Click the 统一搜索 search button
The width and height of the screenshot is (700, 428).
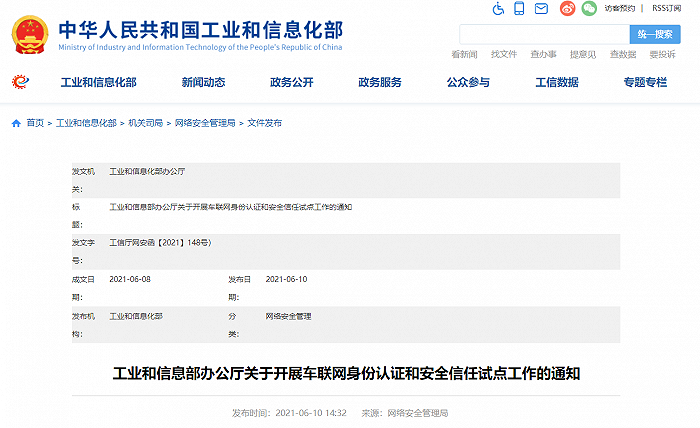click(655, 34)
